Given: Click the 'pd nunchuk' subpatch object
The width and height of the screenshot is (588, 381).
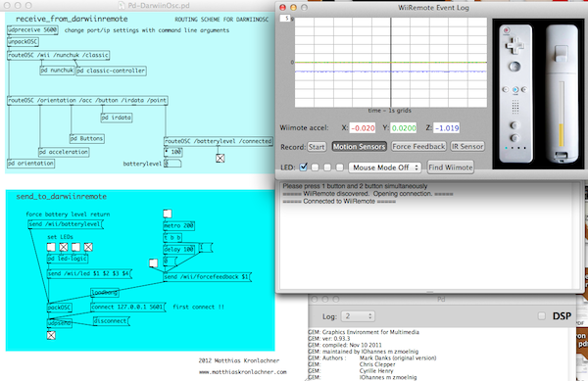Looking at the screenshot, I should (57, 71).
